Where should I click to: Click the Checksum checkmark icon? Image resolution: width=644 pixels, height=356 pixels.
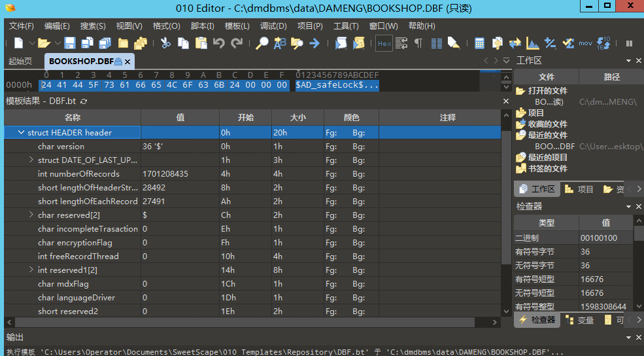click(x=568, y=43)
